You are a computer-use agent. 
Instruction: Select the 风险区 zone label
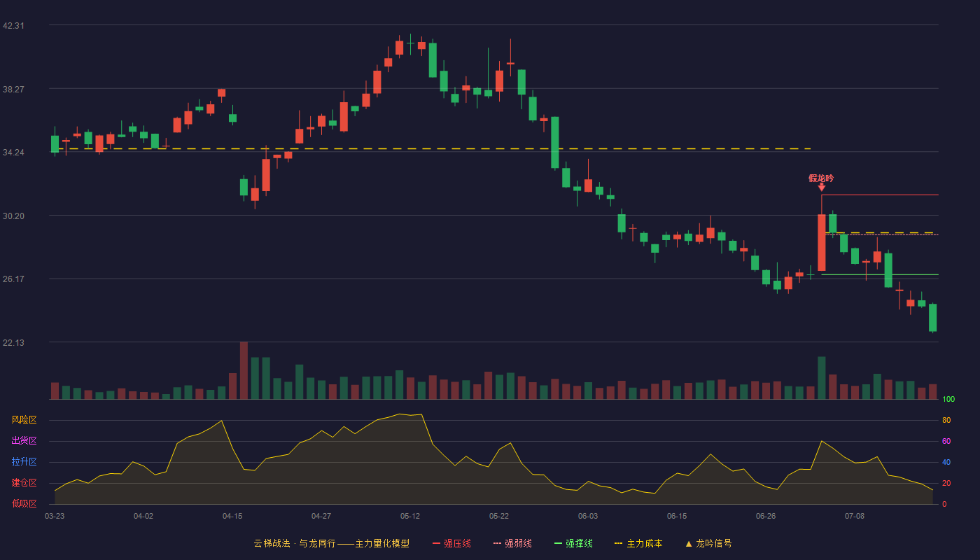coord(24,420)
